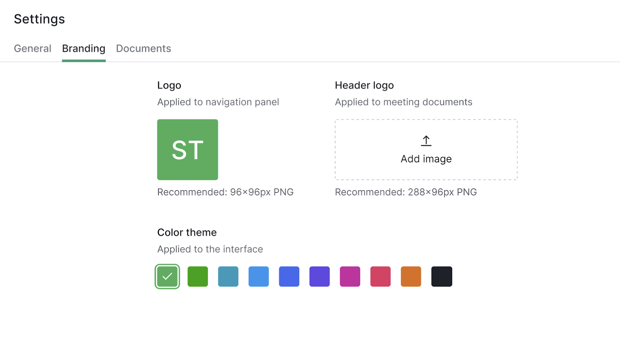Screen dimensions: 620x364
Task: Click the upload arrow icon
Action: [426, 141]
